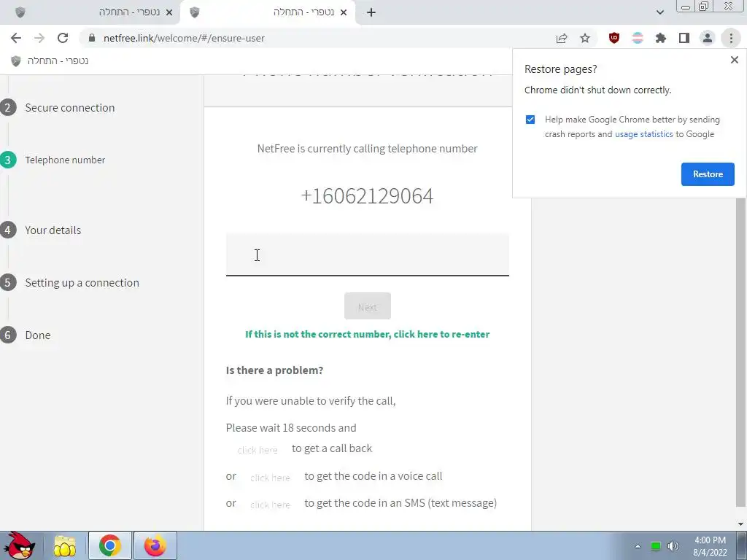Go back using the browser back arrow
The height and width of the screenshot is (560, 747).
(x=16, y=38)
